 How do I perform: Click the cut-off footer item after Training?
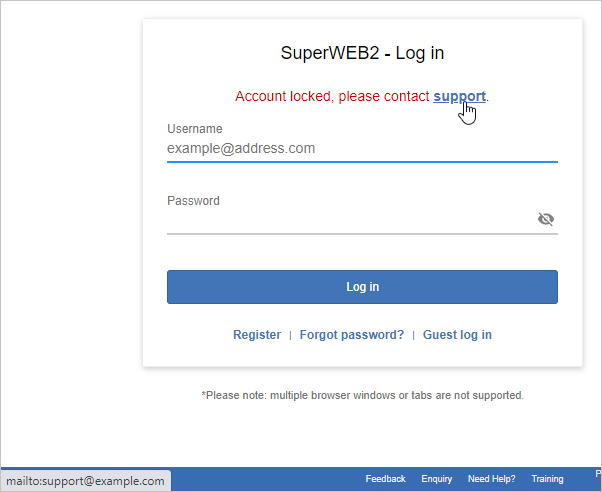[598, 476]
